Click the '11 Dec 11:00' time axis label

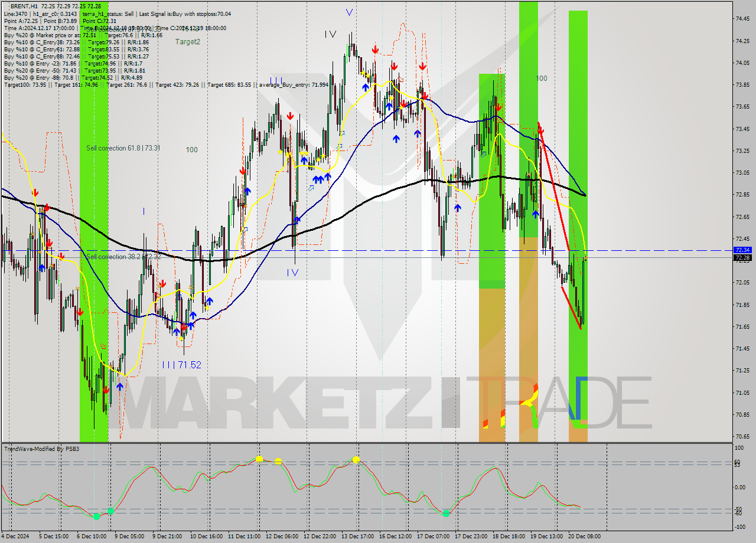(x=244, y=537)
